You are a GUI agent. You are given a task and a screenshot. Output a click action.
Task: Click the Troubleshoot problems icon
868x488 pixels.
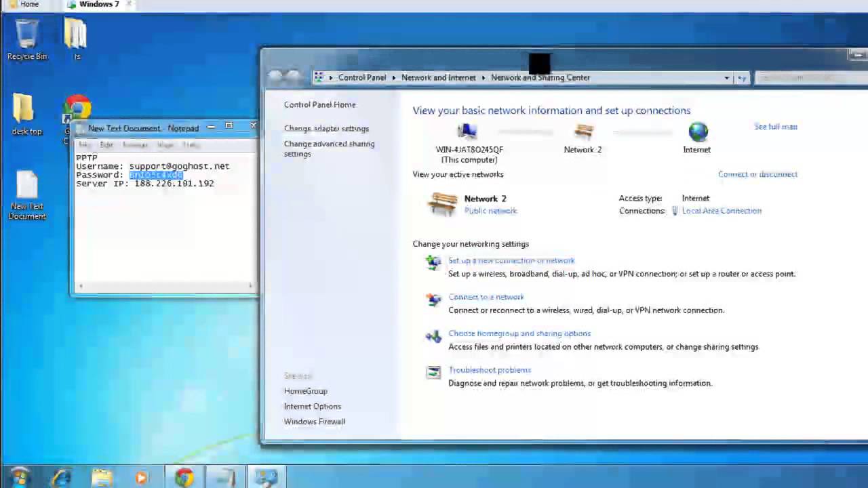[x=433, y=372]
